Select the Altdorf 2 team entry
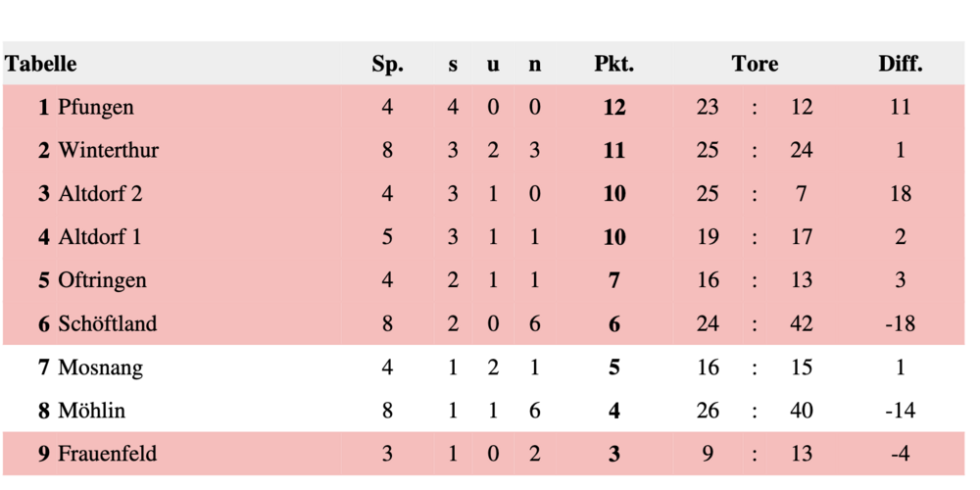The width and height of the screenshot is (980, 490). click(x=100, y=194)
